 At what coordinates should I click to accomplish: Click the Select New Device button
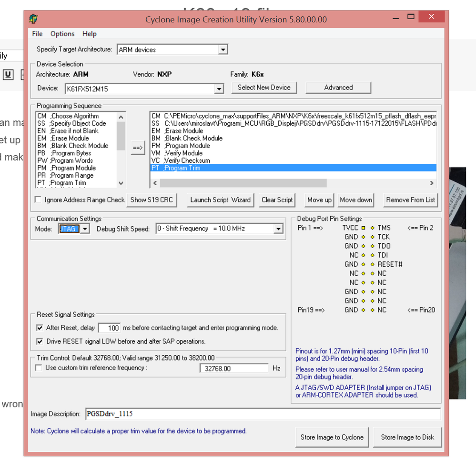(x=264, y=88)
